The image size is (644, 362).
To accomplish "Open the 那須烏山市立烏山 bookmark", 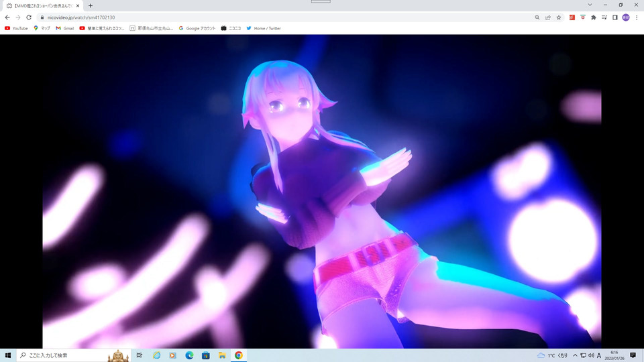I will pos(151,28).
